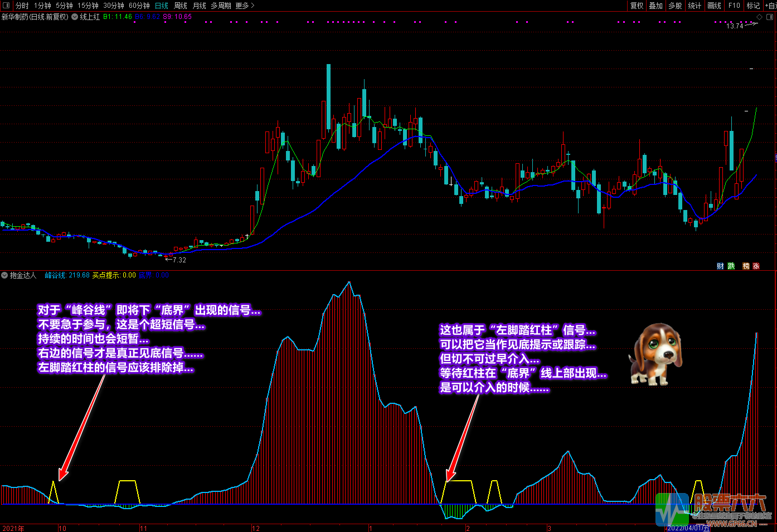Expand the 新华制药 main chart indicator dropdown
The image size is (777, 532).
coord(75,17)
